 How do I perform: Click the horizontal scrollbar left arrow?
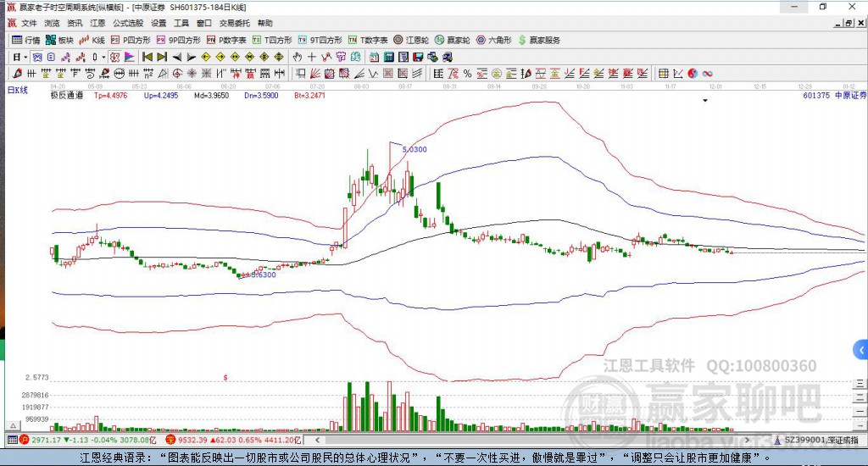click(x=317, y=440)
